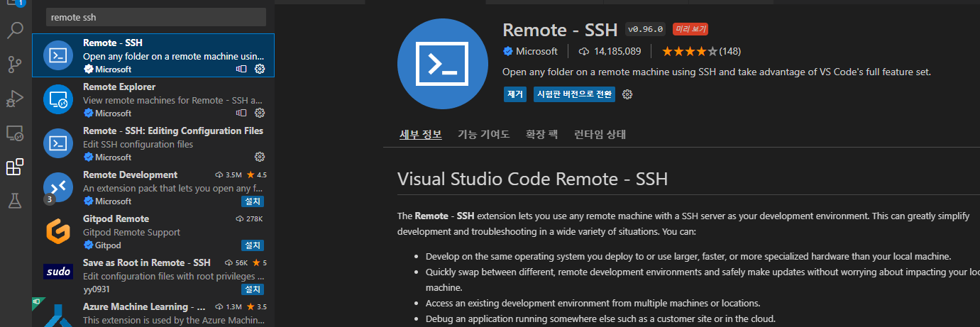
Task: Click the Remote Explorer extension icon
Action: (57, 99)
